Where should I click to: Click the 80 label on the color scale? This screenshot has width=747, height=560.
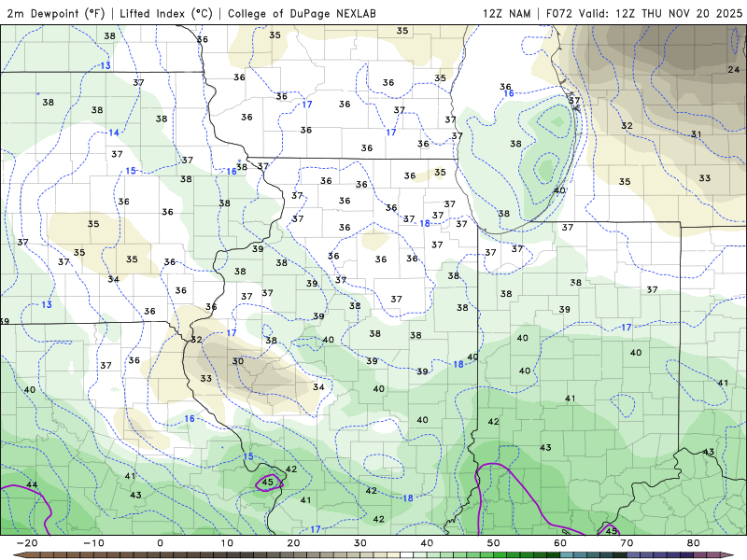click(694, 543)
